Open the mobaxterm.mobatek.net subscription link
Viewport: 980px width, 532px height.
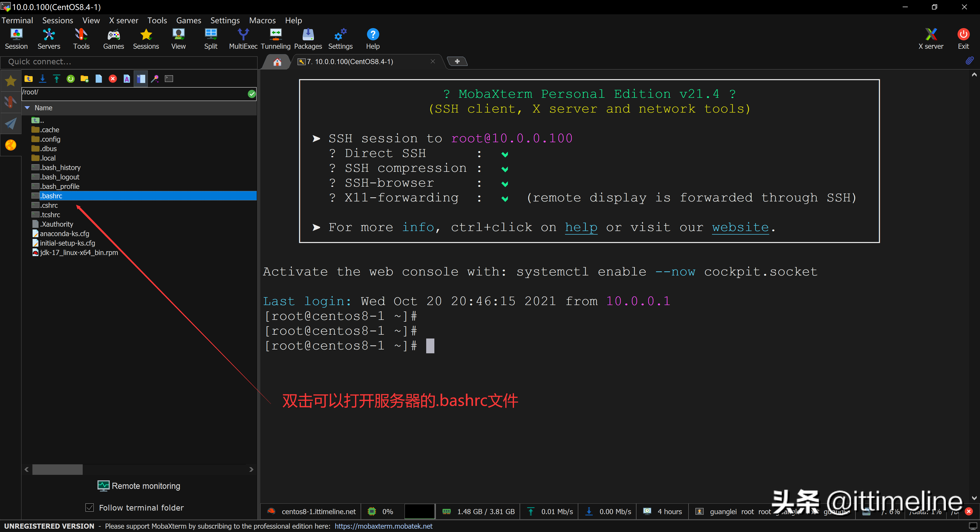(x=384, y=526)
